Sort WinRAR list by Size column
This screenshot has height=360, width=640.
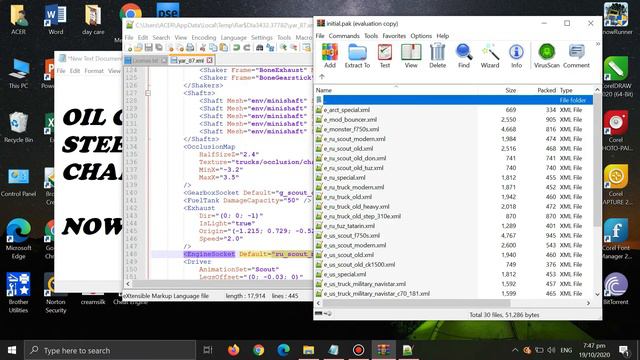click(x=510, y=90)
